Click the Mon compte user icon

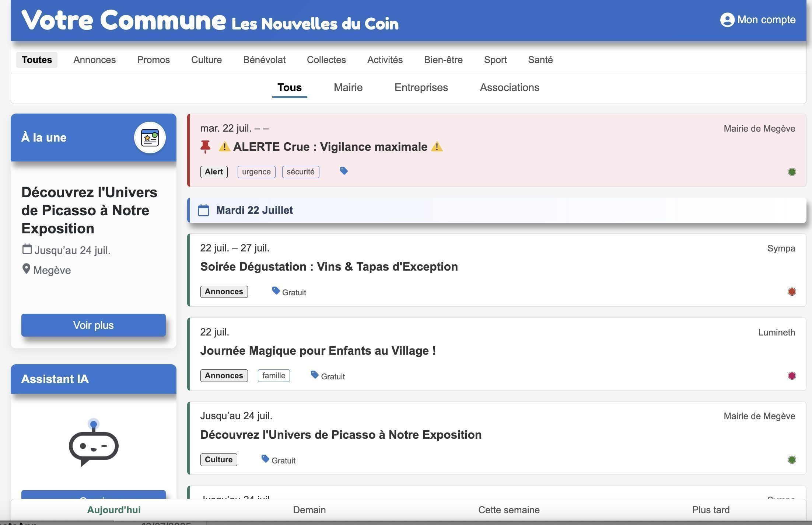727,20
